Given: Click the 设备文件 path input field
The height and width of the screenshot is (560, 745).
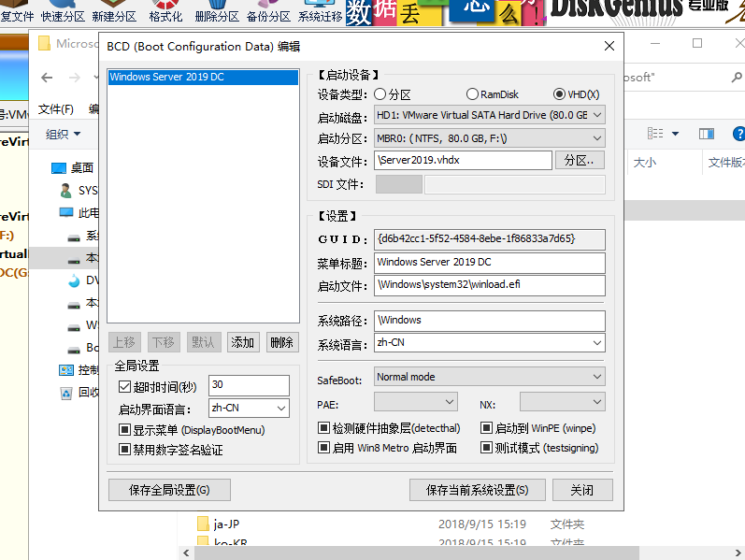Looking at the screenshot, I should point(463,160).
